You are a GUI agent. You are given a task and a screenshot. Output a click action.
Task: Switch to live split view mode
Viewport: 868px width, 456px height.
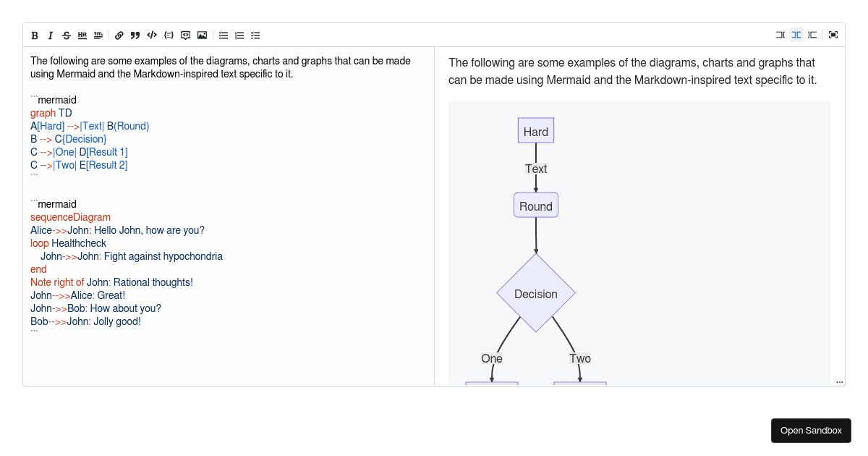(x=796, y=35)
